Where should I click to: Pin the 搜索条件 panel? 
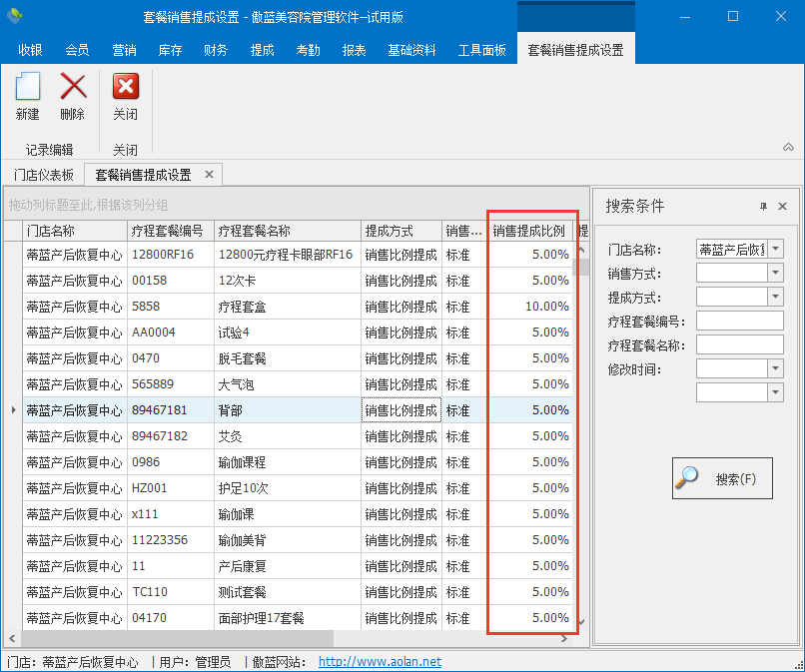(763, 207)
